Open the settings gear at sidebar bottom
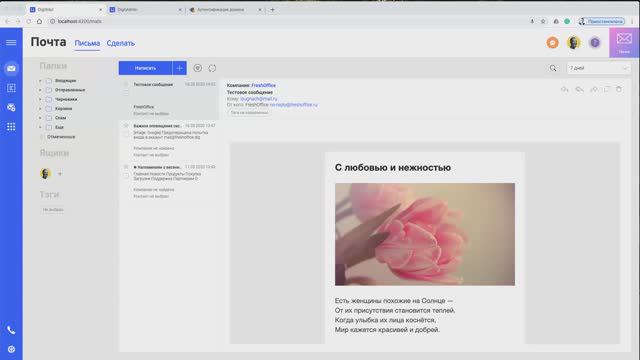The height and width of the screenshot is (360, 640). click(x=11, y=349)
